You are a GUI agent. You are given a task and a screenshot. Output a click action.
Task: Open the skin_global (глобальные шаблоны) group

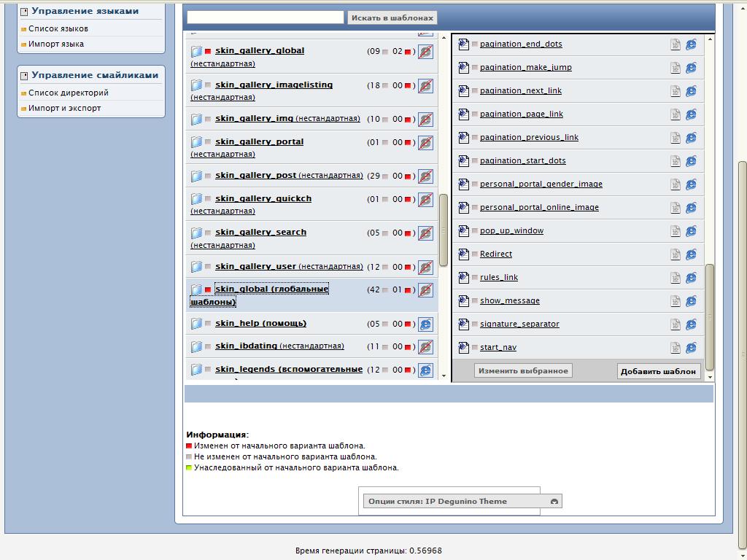pos(260,295)
